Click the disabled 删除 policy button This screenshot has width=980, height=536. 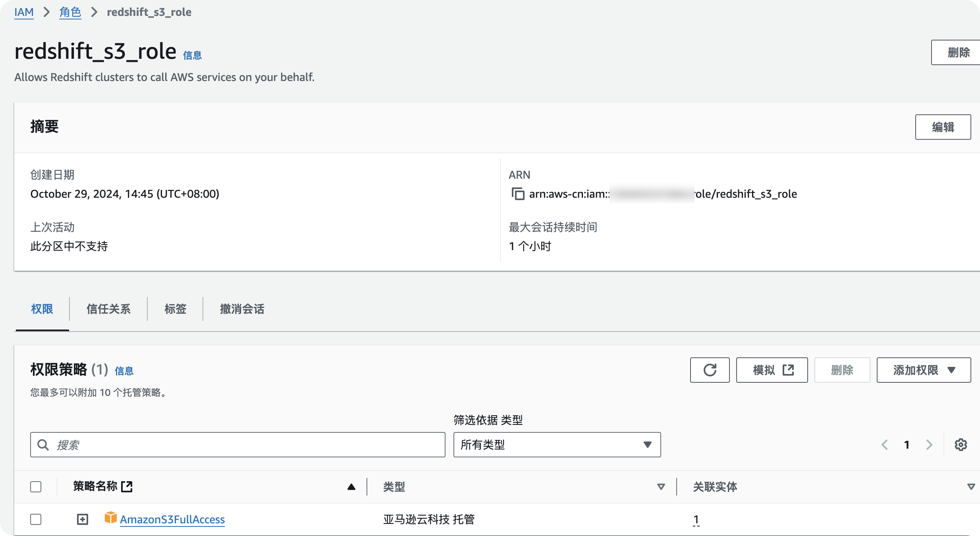coord(842,370)
